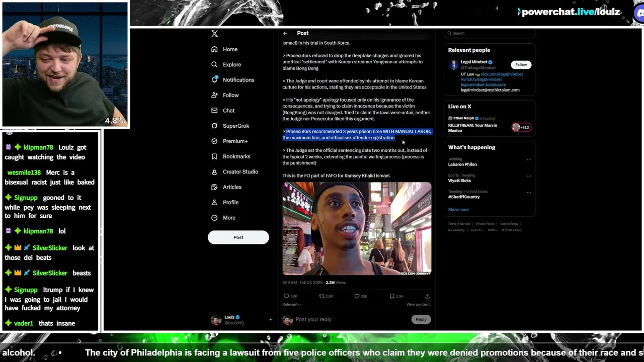The height and width of the screenshot is (362, 644).
Task: Open the Chat envelope icon
Action: pyautogui.click(x=214, y=110)
